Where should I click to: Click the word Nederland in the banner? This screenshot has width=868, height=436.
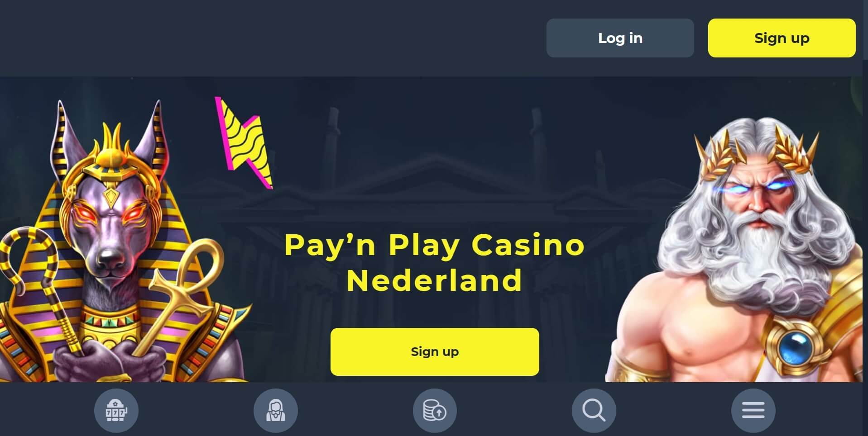434,280
